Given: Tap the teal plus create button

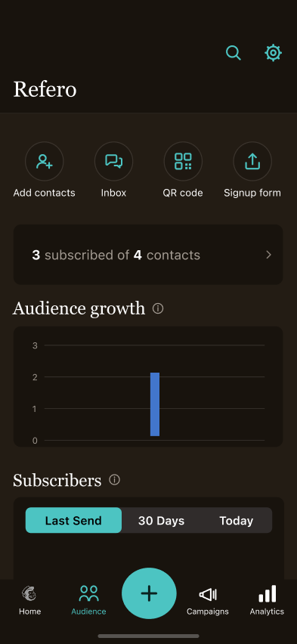Looking at the screenshot, I should [x=149, y=593].
